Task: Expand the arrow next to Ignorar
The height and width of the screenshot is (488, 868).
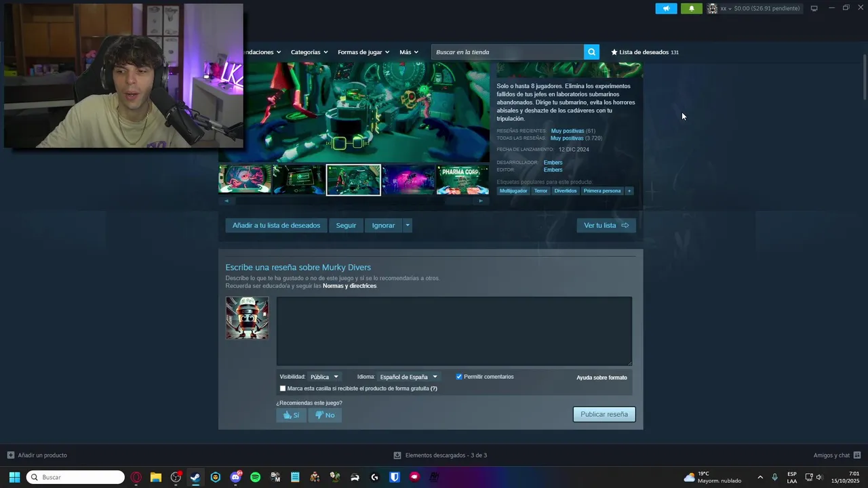Action: (x=408, y=225)
